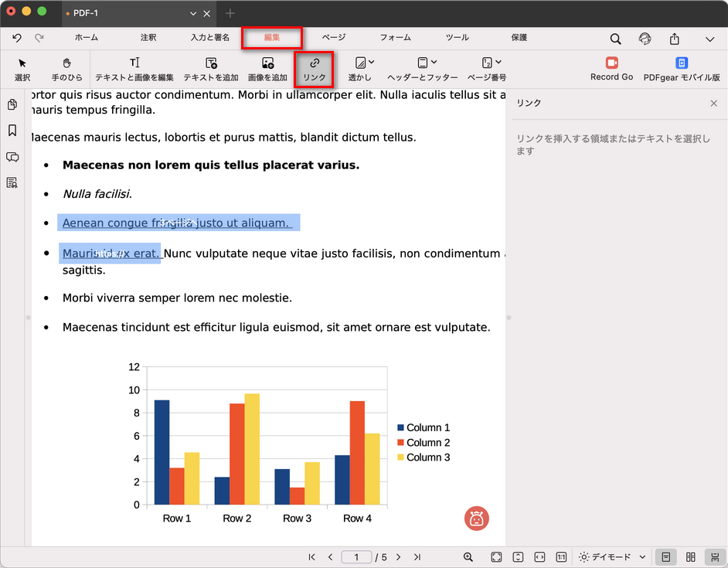Image resolution: width=728 pixels, height=568 pixels.
Task: Click the page number input field
Action: [x=357, y=557]
